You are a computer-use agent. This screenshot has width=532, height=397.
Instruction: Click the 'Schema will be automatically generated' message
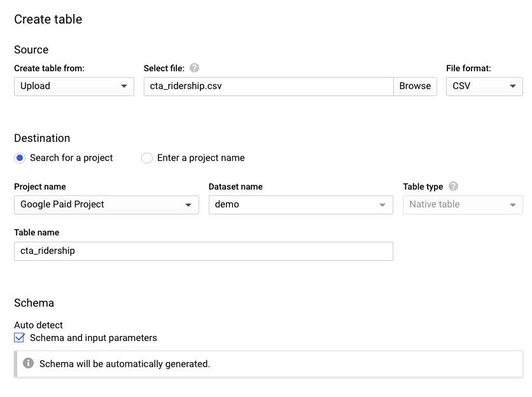[125, 364]
